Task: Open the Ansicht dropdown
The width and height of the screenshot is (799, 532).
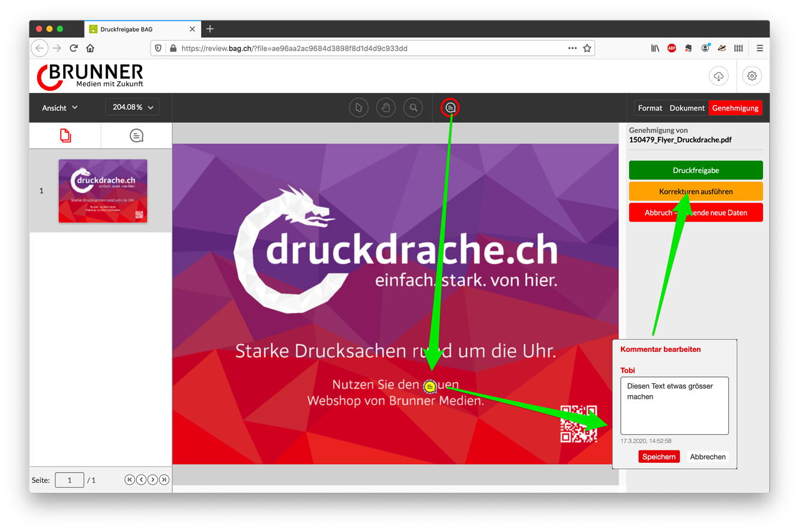Action: coord(60,107)
